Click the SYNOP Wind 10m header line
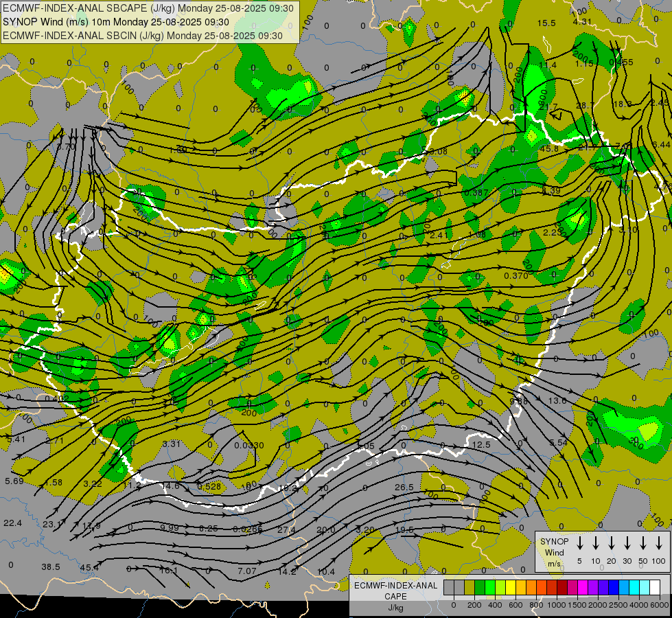The width and height of the screenshot is (672, 618). (x=116, y=22)
